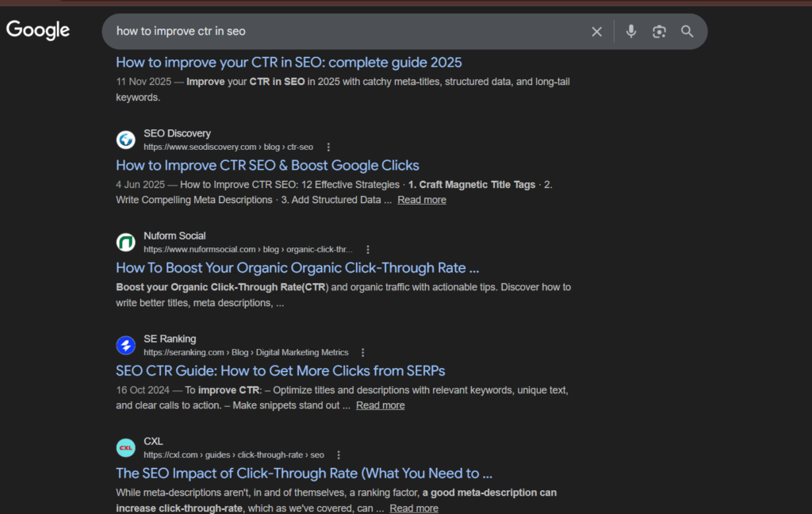This screenshot has height=514, width=812.
Task: Open 'How to Improve CTR SEO & Boost Google Clicks'
Action: click(x=267, y=165)
